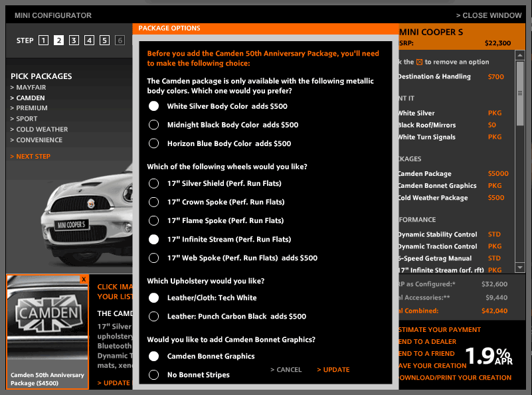Click Update in package options dialog
The image size is (532, 395).
tap(333, 370)
